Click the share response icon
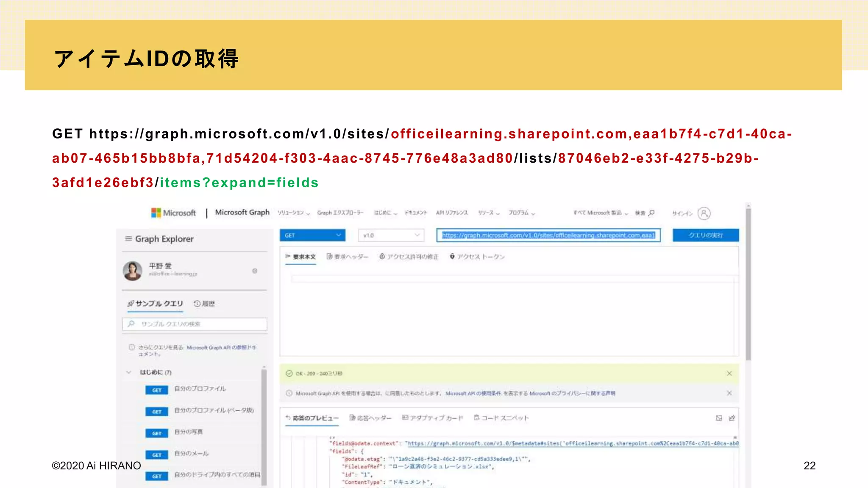This screenshot has height=488, width=868. (732, 418)
